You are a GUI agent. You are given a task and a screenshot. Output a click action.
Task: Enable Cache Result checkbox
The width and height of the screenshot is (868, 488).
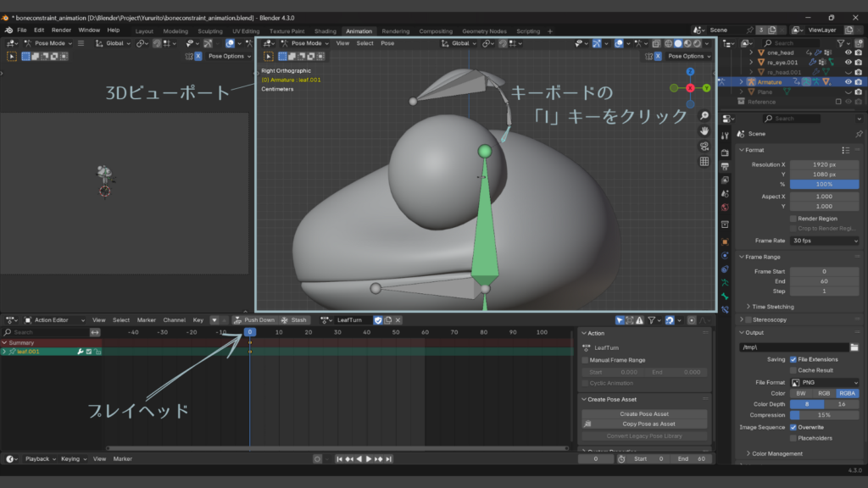793,370
